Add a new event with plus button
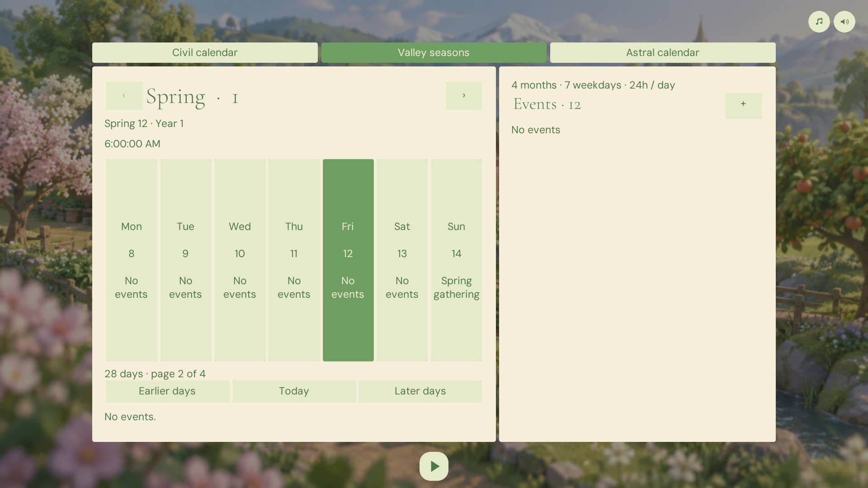The image size is (868, 488). [743, 106]
